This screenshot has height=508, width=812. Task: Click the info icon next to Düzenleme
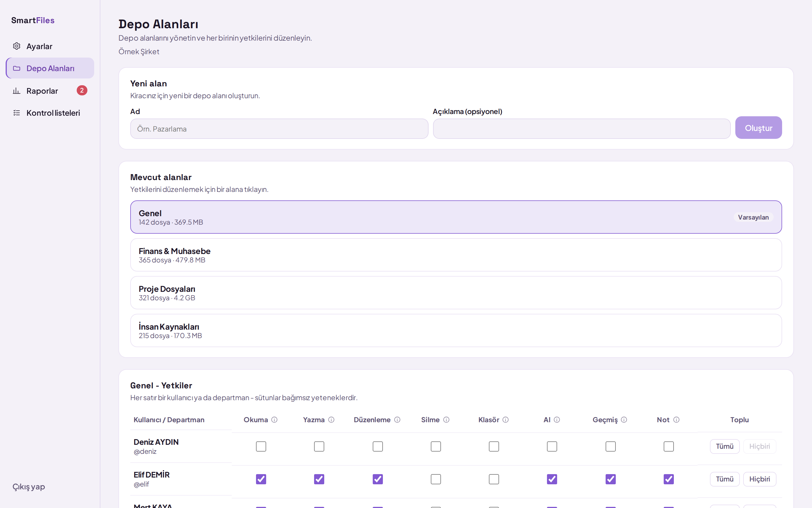[397, 420]
